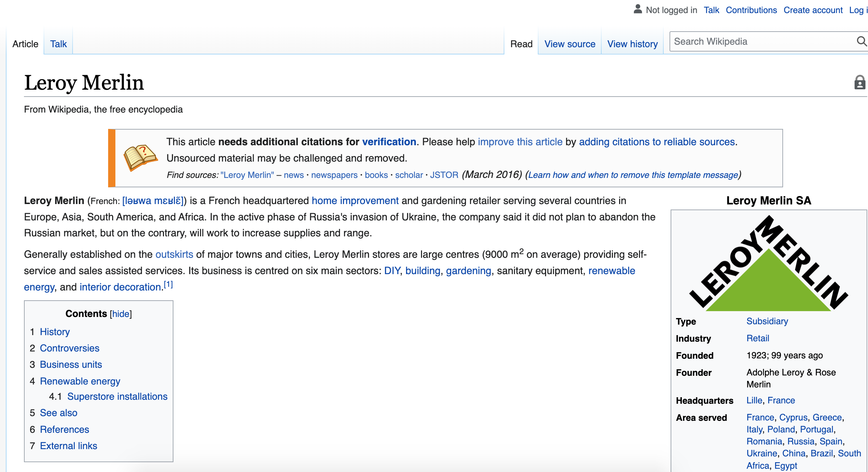Screen dimensions: 868x472
Task: Open Spain link in Area served
Action: [x=831, y=442]
